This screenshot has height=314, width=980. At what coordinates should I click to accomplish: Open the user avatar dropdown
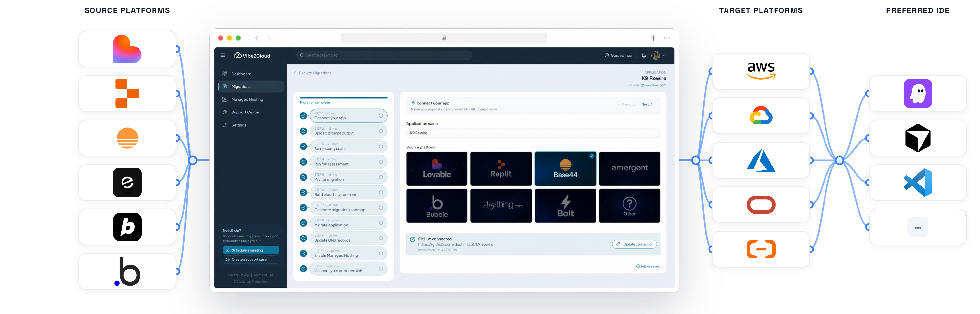(x=658, y=55)
